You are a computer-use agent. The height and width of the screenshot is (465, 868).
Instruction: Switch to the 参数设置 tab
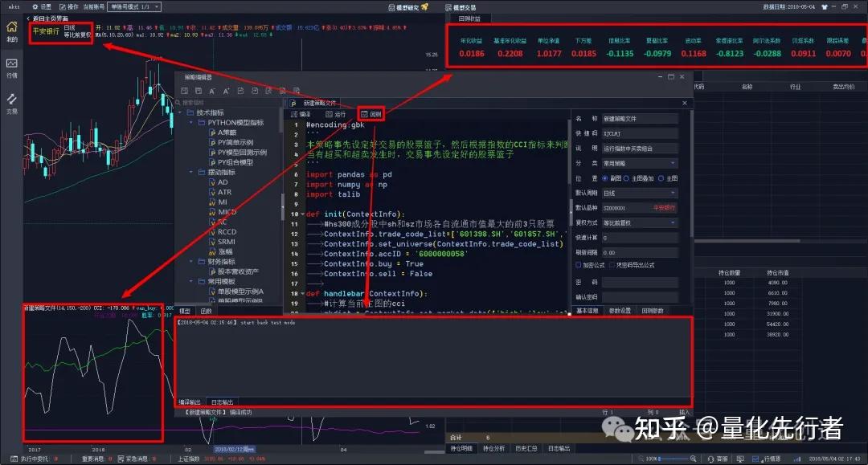(619, 309)
